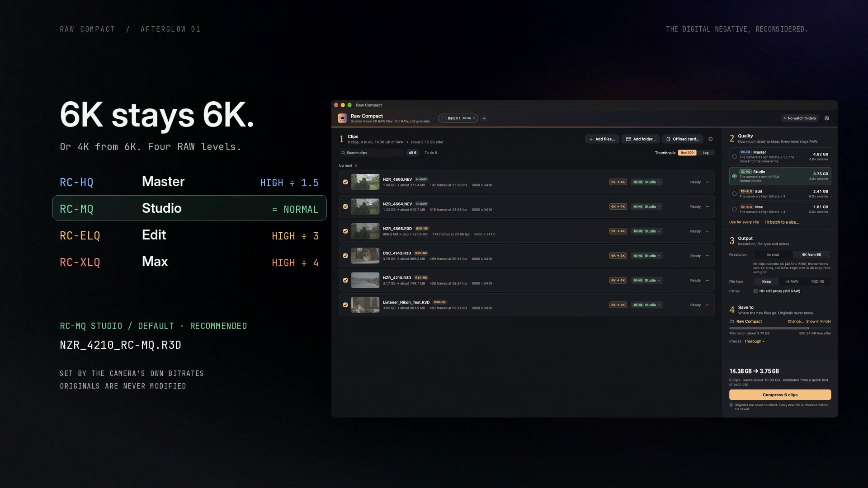
Task: Add a new batch with the plus icon
Action: [484, 118]
